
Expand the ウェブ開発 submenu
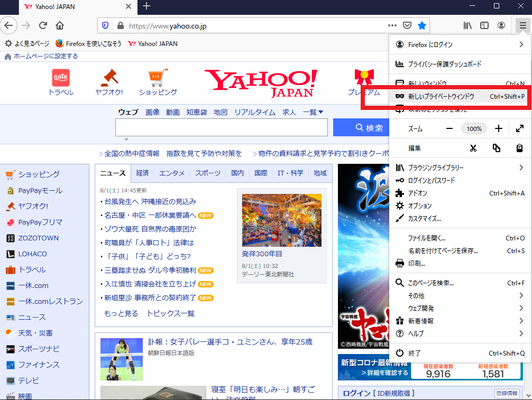tap(460, 308)
